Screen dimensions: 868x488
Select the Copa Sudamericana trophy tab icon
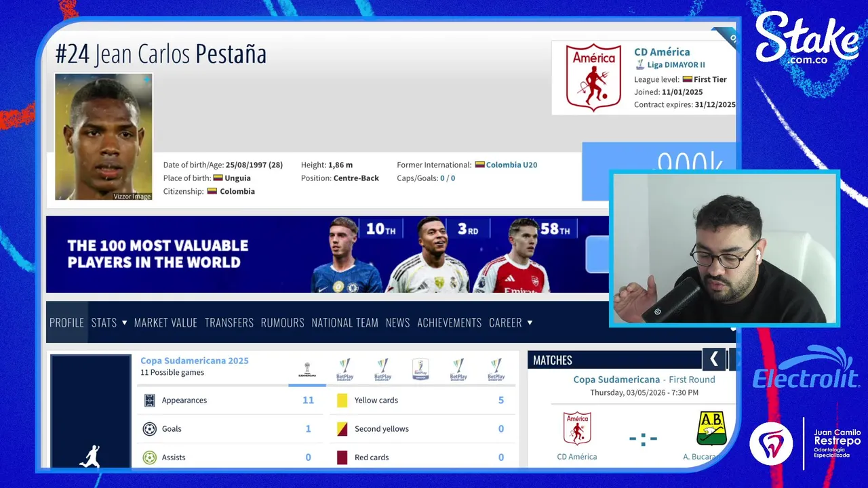tap(307, 370)
